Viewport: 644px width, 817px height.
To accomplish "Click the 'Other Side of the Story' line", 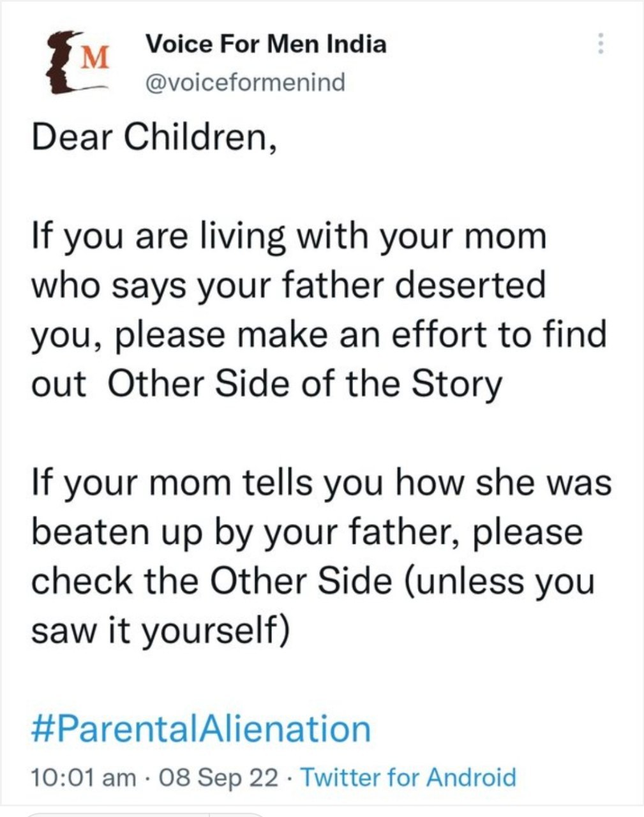I will (267, 384).
